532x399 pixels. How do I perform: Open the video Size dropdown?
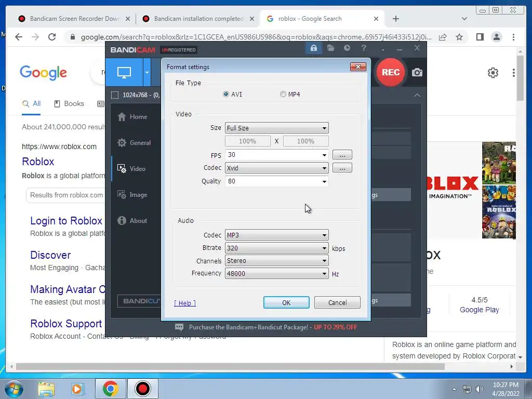point(276,128)
